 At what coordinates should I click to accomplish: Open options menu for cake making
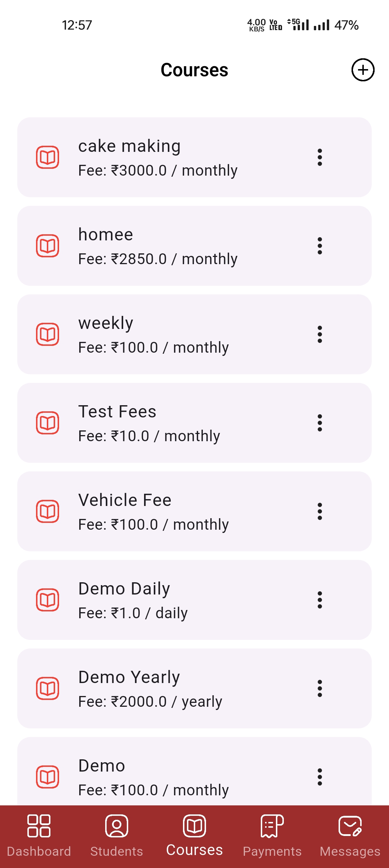tap(319, 157)
